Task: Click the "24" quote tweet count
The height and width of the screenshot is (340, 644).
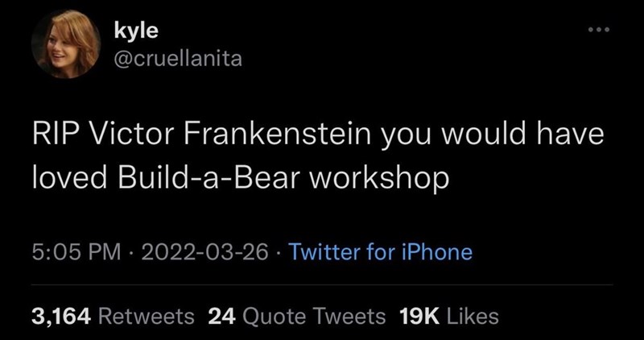Action: (219, 316)
